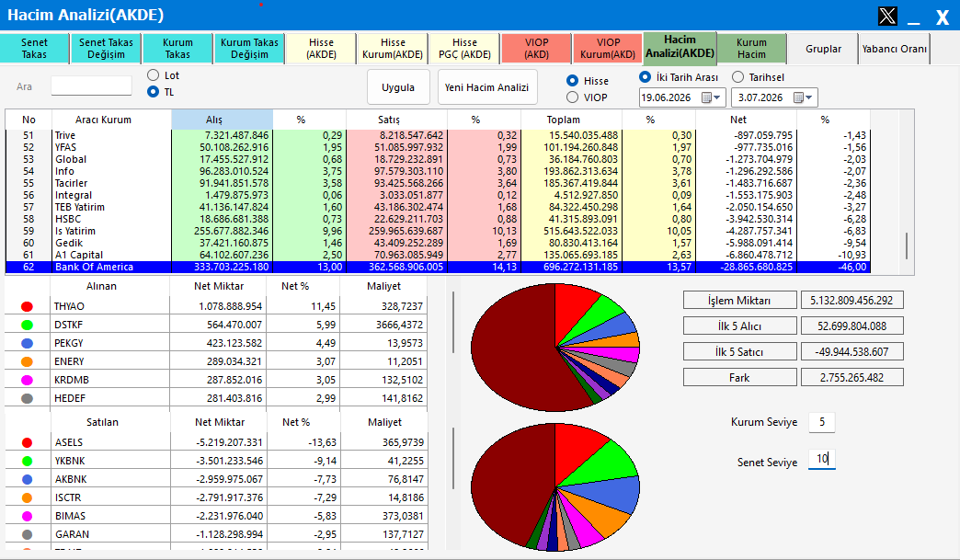Click the blue dot next to AKBNK
This screenshot has width=960, height=560.
tap(27, 479)
